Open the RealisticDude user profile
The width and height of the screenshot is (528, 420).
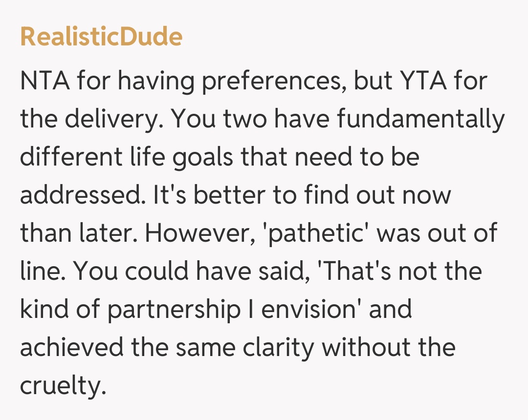(x=101, y=37)
